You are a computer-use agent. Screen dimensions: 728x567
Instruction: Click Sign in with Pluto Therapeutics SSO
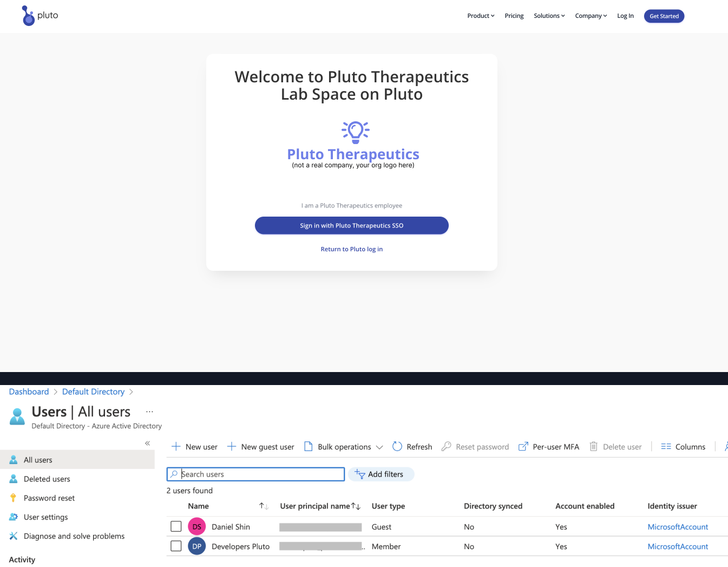352,226
